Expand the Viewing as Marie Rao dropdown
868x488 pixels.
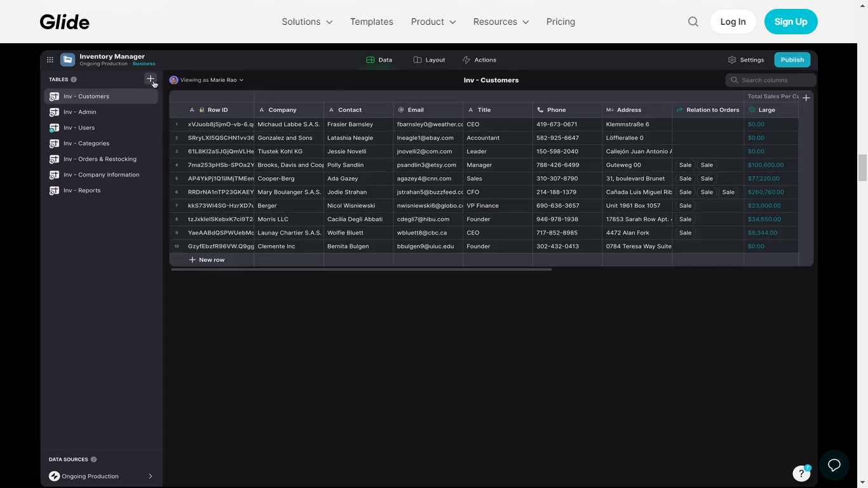[x=207, y=80]
